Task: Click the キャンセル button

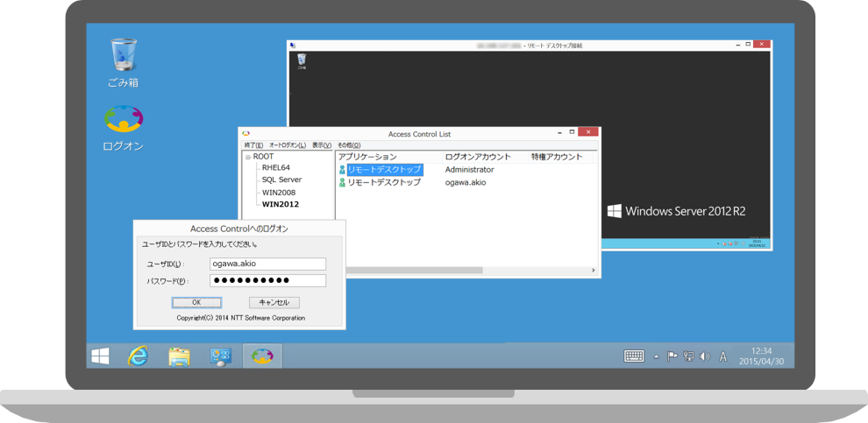Action: point(274,302)
